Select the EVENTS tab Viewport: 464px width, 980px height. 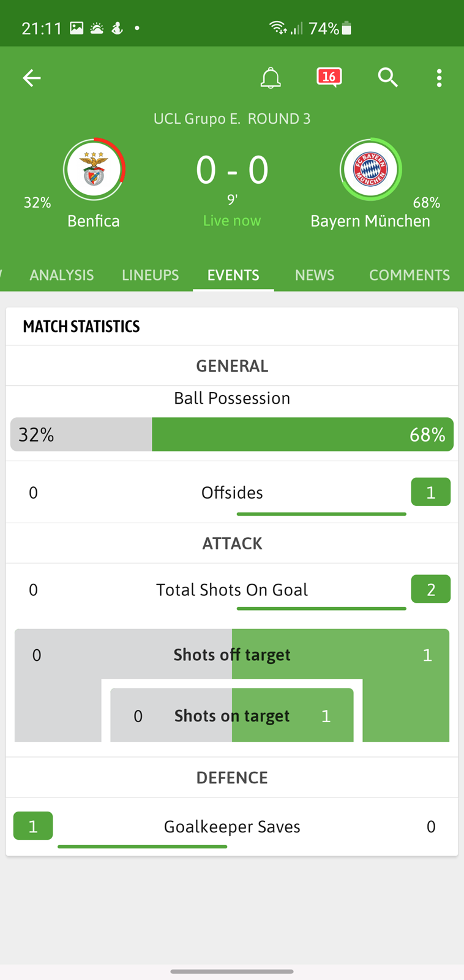[233, 275]
